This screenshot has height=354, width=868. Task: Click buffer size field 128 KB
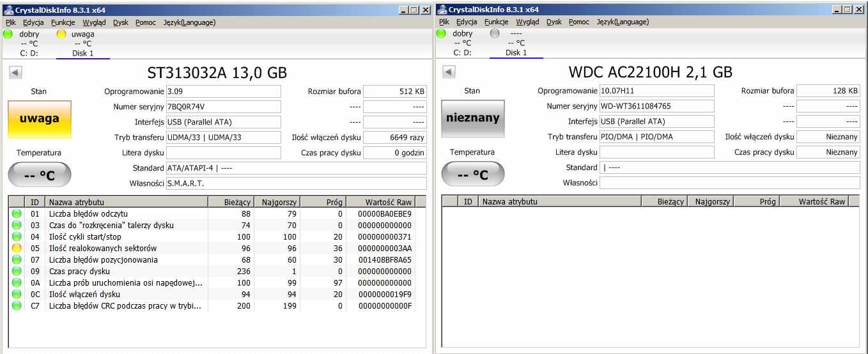[828, 91]
